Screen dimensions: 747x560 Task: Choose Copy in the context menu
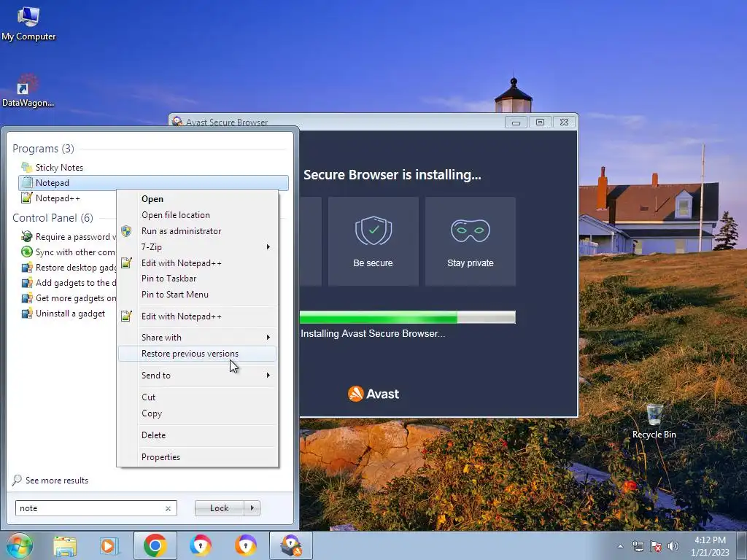click(197, 413)
